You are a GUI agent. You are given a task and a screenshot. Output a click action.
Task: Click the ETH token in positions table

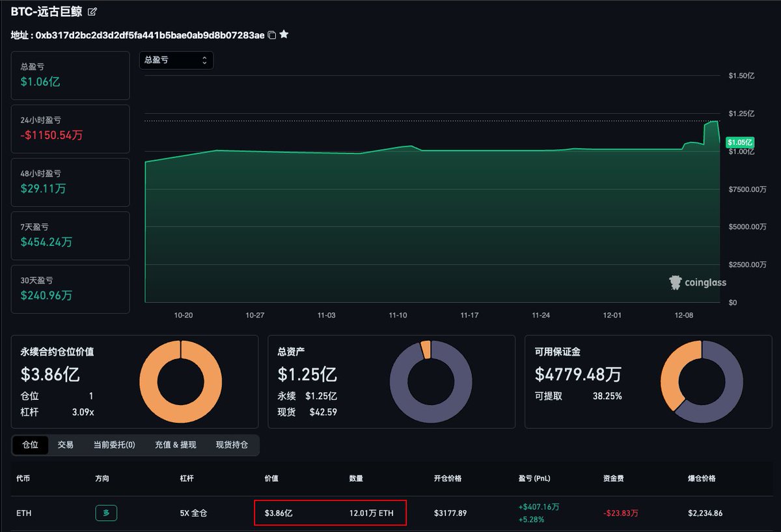[24, 513]
